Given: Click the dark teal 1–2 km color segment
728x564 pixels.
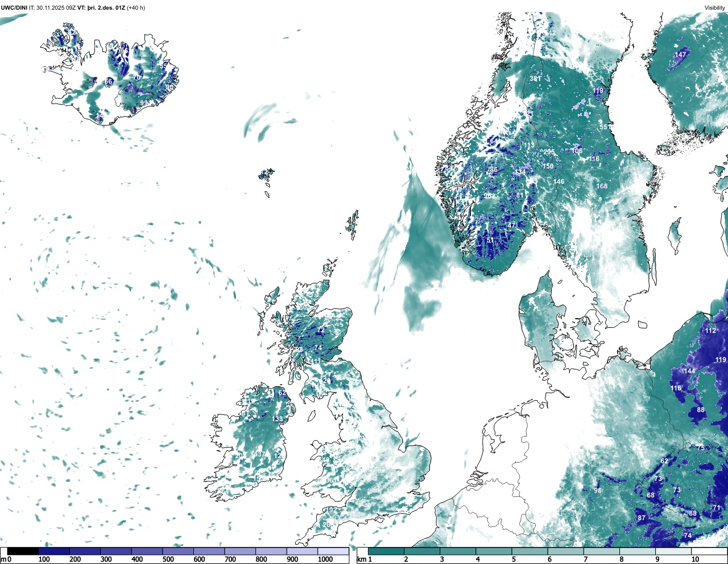Looking at the screenshot, I should [386, 551].
